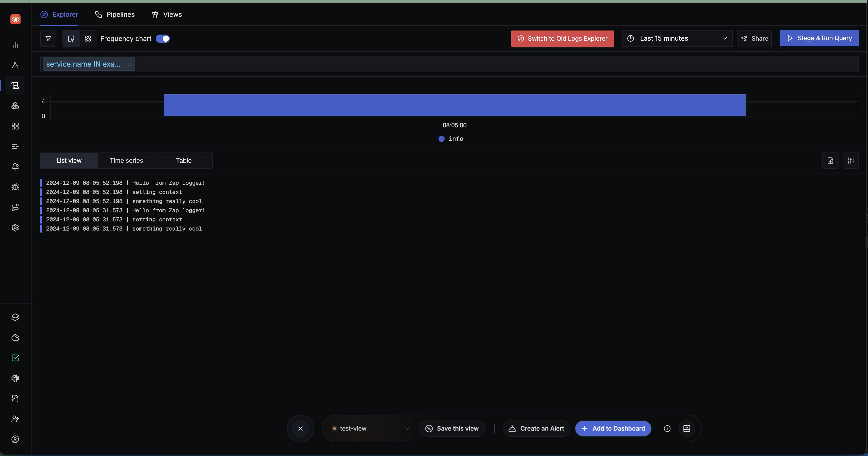Select the Time series view tab
868x456 pixels.
[126, 161]
